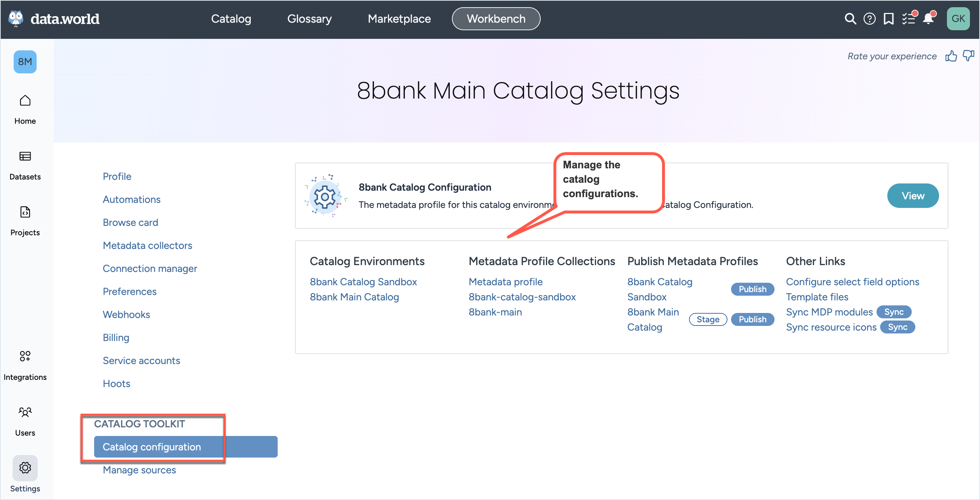Open the notifications bell
Viewport: 980px width, 500px height.
[928, 18]
